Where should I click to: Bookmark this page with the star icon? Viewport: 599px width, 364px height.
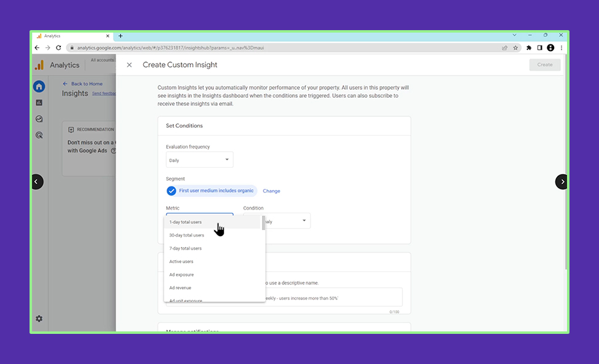pyautogui.click(x=515, y=48)
